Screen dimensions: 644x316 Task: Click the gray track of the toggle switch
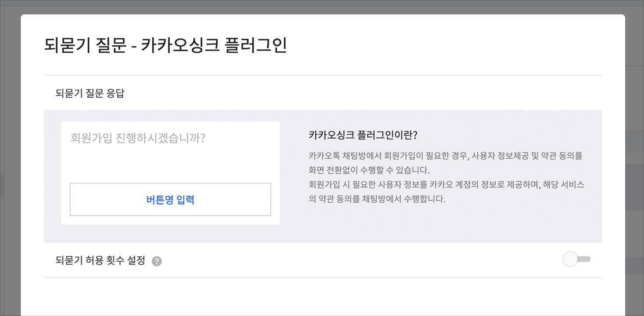pyautogui.click(x=585, y=259)
